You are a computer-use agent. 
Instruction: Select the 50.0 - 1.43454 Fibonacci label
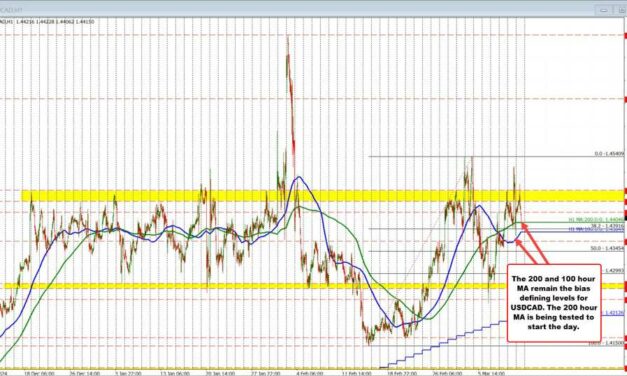(607, 248)
